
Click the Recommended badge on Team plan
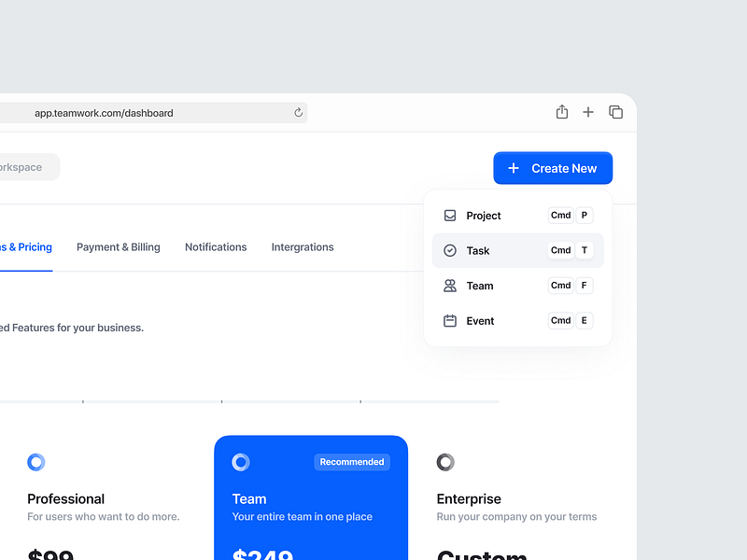pyautogui.click(x=352, y=462)
